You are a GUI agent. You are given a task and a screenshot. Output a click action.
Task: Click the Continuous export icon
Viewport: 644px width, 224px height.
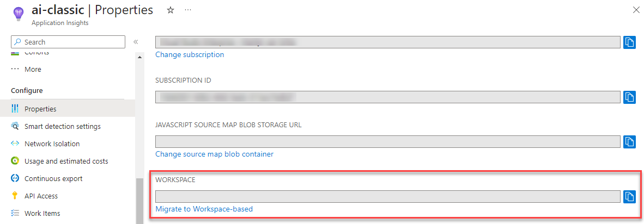click(x=15, y=178)
